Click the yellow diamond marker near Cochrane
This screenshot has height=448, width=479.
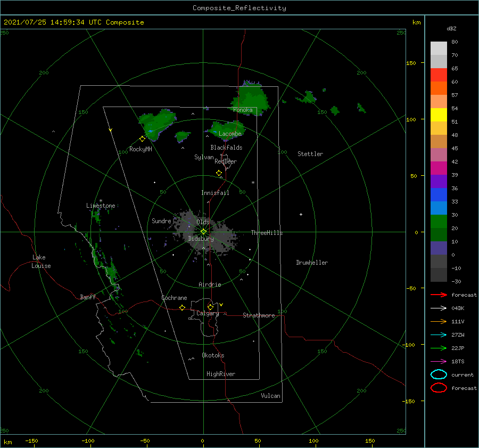tap(182, 307)
